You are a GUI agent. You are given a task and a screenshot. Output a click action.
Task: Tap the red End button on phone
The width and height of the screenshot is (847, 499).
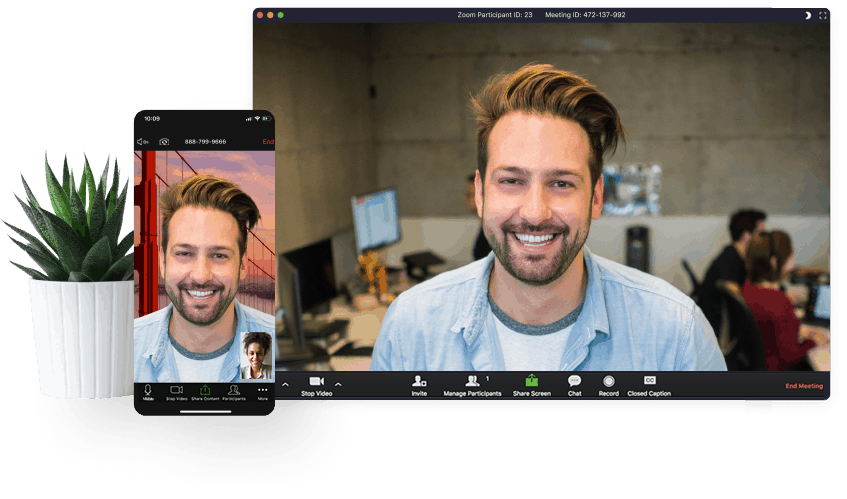tap(267, 142)
